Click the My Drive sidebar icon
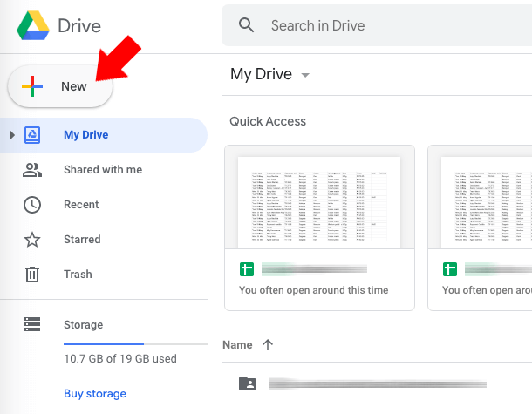This screenshot has height=414, width=532. tap(32, 135)
